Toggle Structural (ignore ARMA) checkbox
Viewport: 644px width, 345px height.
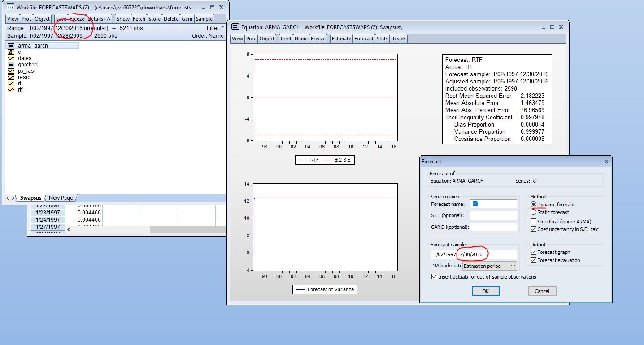[533, 222]
